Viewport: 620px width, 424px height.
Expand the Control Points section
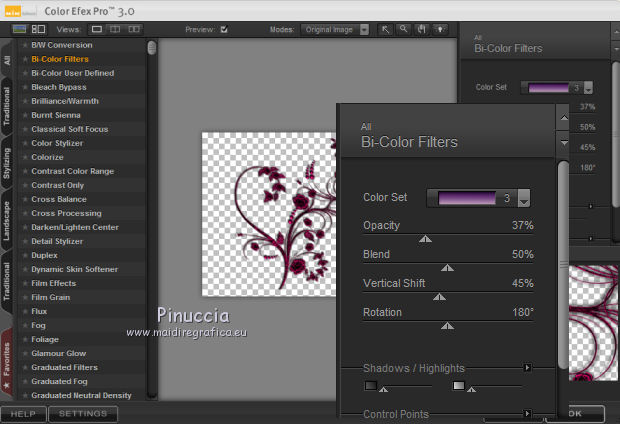528,413
